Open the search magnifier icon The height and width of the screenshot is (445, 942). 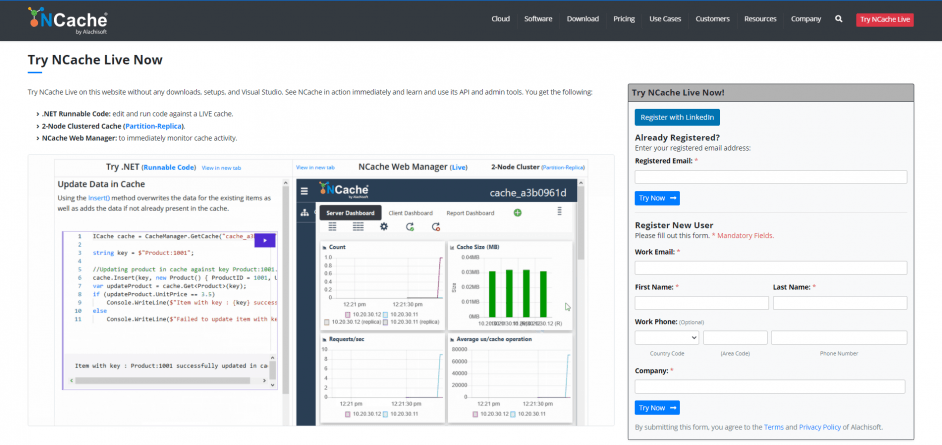838,19
